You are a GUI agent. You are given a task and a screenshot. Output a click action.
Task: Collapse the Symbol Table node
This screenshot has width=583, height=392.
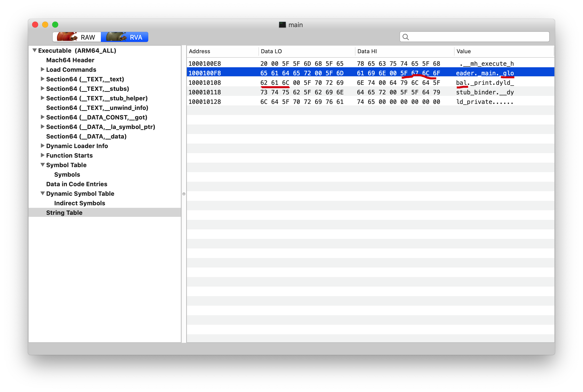(42, 165)
